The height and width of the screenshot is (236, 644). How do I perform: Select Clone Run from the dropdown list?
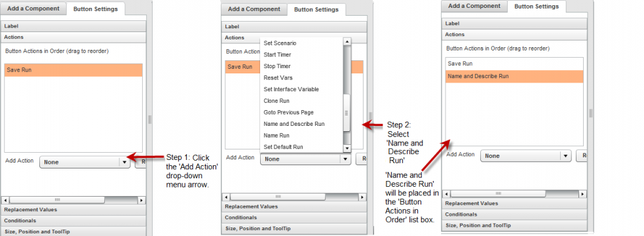[301, 100]
